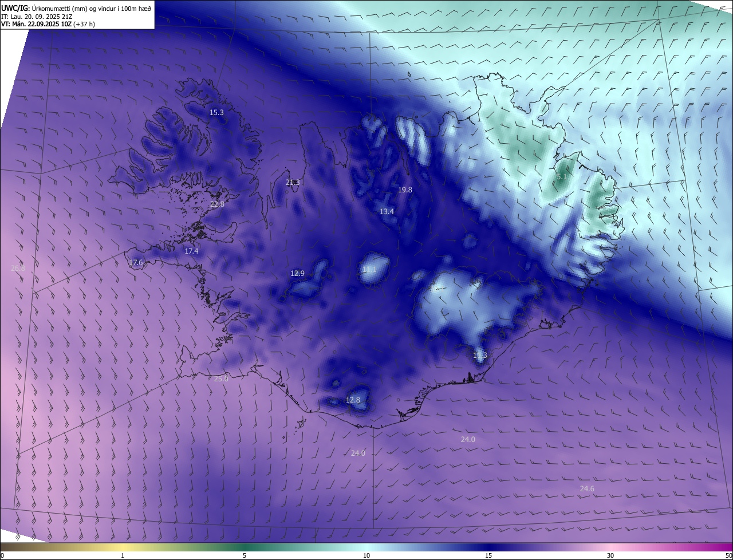Click the 15.3 value label in the Westfjords
This screenshot has height=560, width=733.
(x=216, y=113)
